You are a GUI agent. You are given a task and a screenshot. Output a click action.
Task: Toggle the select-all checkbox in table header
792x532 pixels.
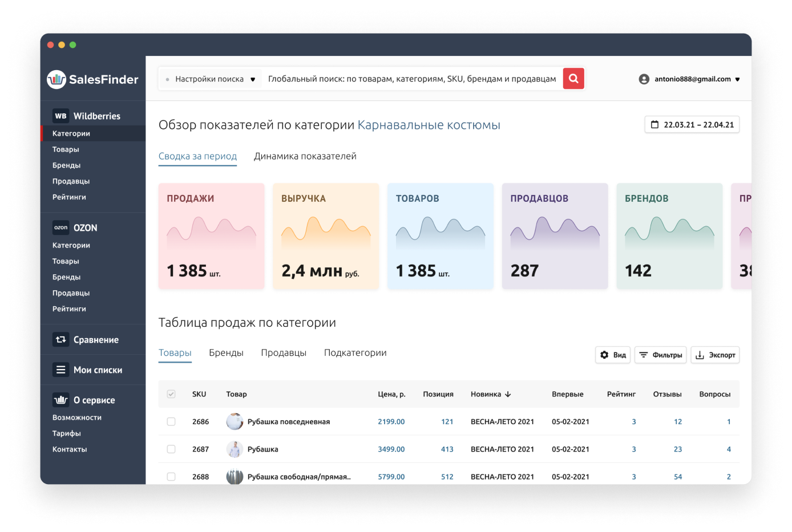tap(171, 394)
